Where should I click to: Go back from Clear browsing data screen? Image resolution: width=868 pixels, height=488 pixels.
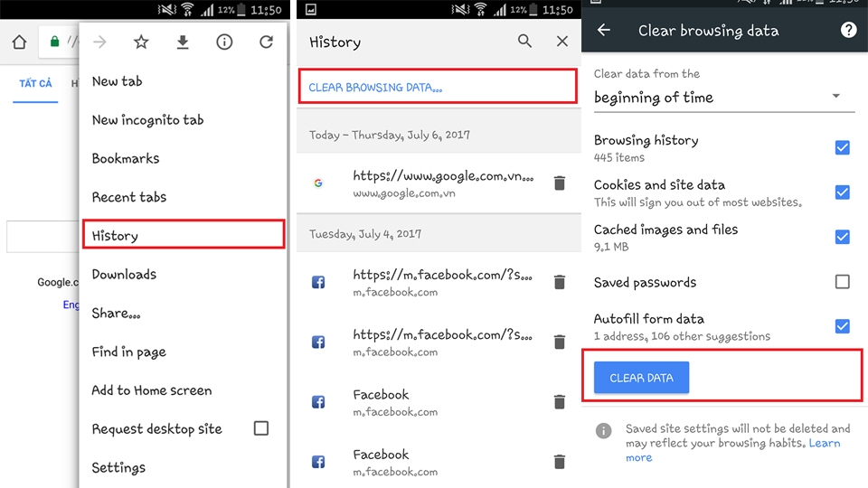[x=604, y=30]
